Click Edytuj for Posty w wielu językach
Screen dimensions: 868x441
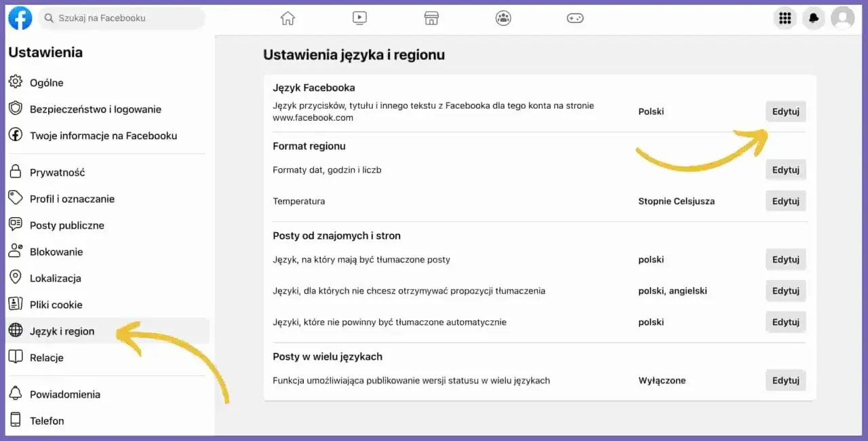pyautogui.click(x=785, y=380)
